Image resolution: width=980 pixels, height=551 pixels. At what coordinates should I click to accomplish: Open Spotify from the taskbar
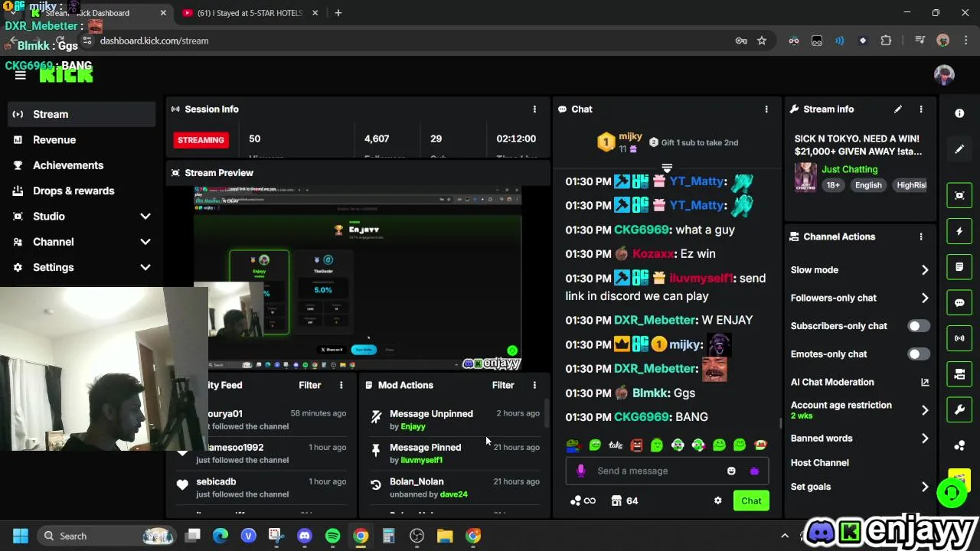332,536
